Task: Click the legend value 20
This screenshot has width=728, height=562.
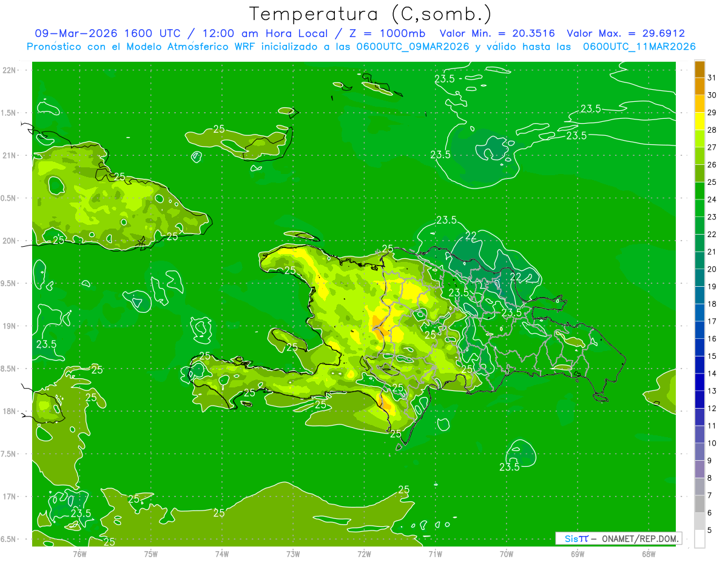Action: click(x=712, y=269)
